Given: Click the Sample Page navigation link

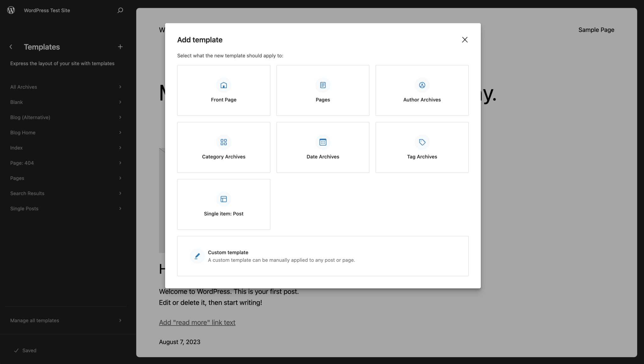Looking at the screenshot, I should click(596, 30).
